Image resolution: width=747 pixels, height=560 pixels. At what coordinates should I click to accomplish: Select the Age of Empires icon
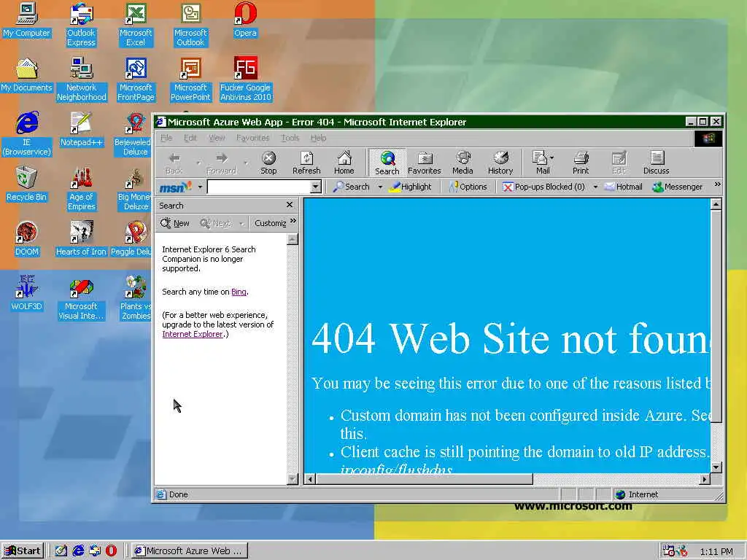(81, 189)
